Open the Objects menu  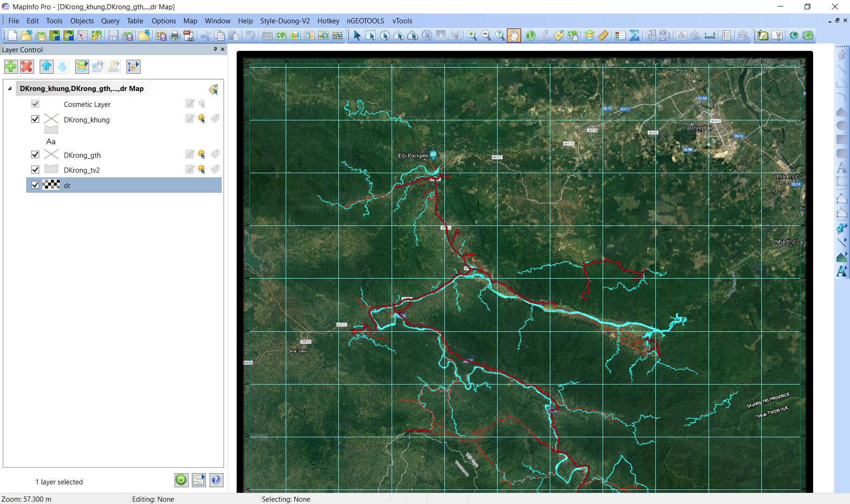coord(82,21)
